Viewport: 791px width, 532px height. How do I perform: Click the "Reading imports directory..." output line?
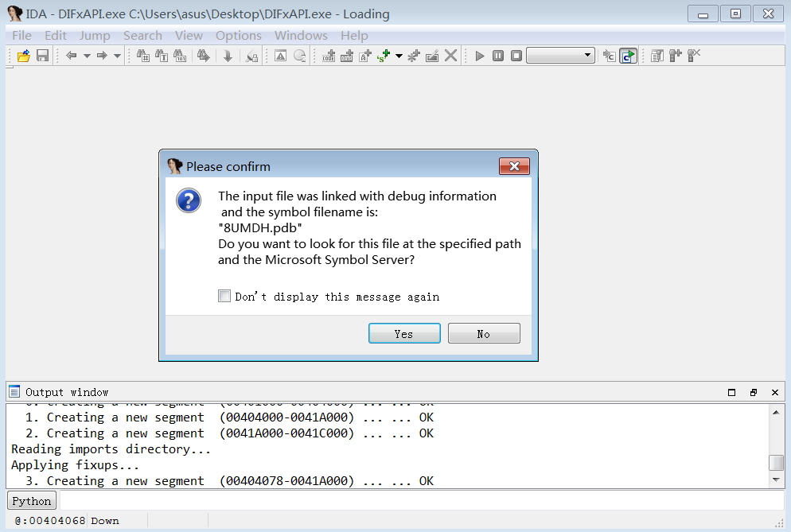coord(111,449)
